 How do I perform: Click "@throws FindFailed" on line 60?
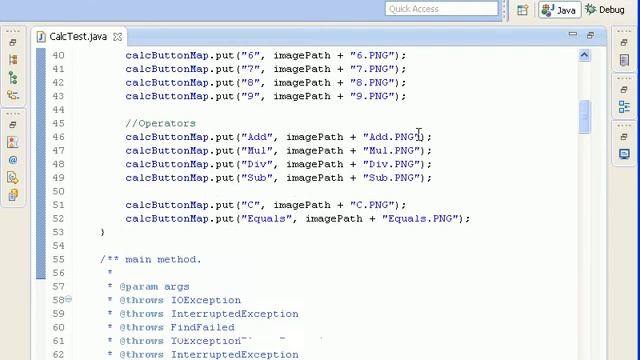coord(177,327)
